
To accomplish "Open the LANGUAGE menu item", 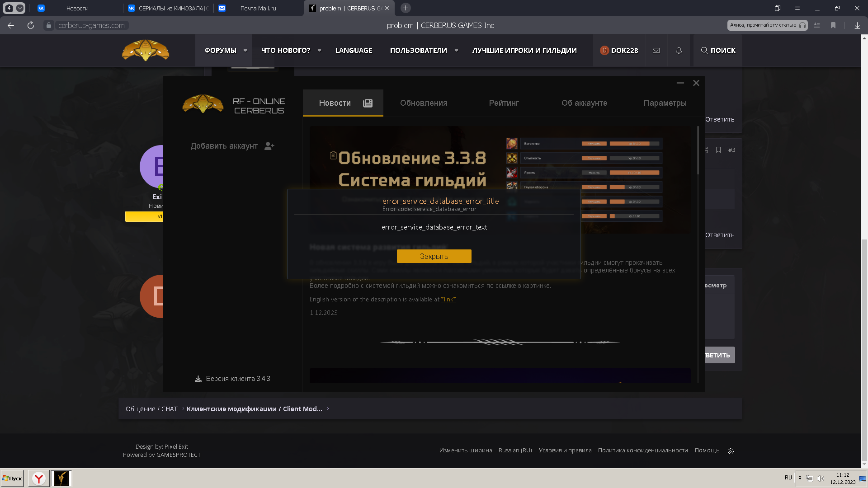I will point(354,51).
